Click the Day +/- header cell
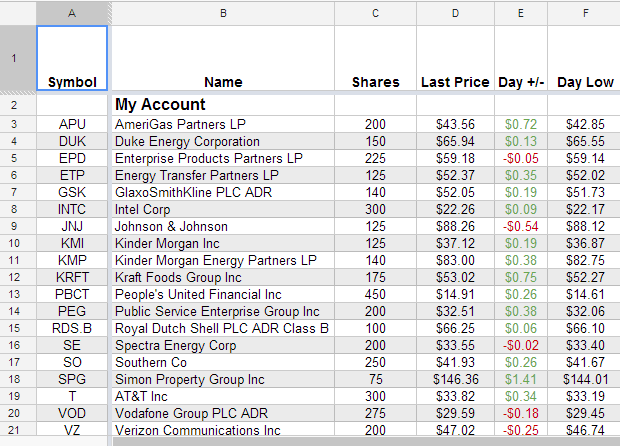 coord(521,59)
